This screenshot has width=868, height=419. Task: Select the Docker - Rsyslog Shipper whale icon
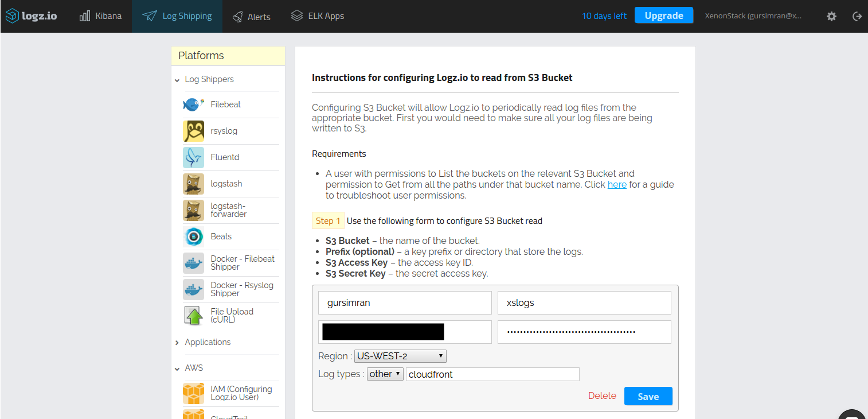194,289
